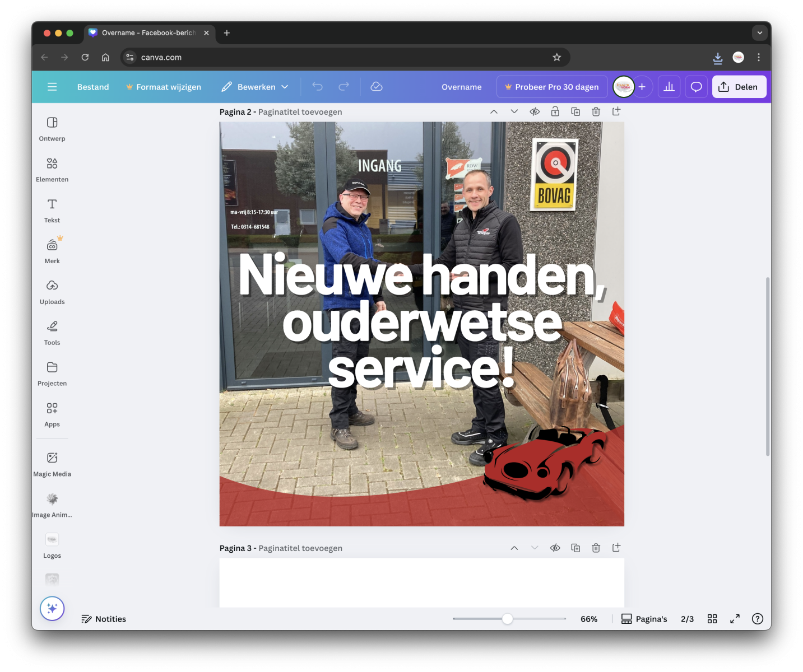Open the comments icon in the top bar
The height and width of the screenshot is (672, 803).
(x=696, y=86)
